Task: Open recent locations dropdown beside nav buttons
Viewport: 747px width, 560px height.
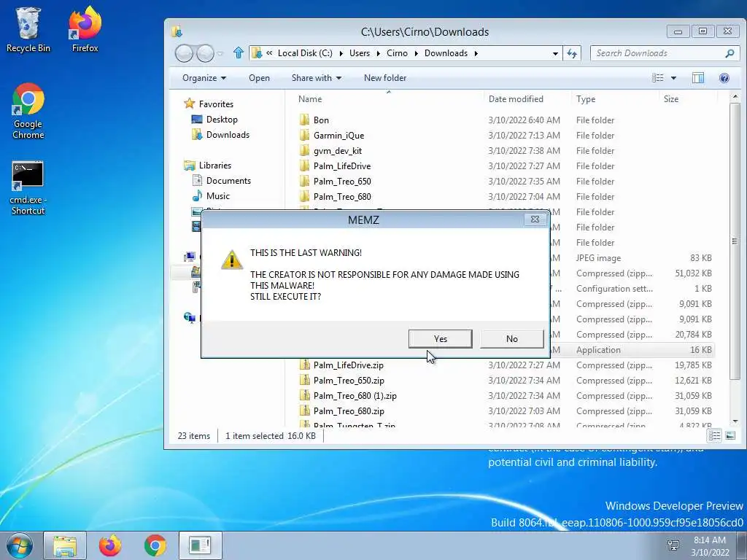Action: pyautogui.click(x=220, y=54)
